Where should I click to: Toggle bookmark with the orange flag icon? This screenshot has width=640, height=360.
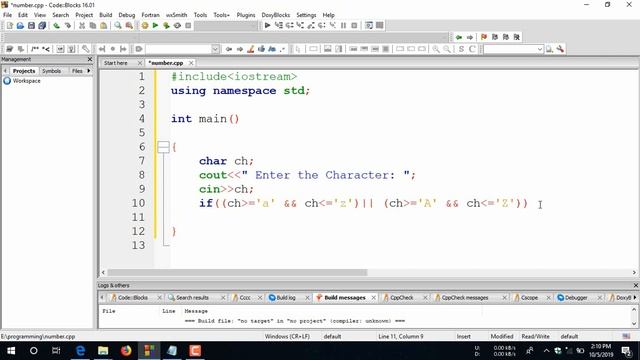pos(484,37)
